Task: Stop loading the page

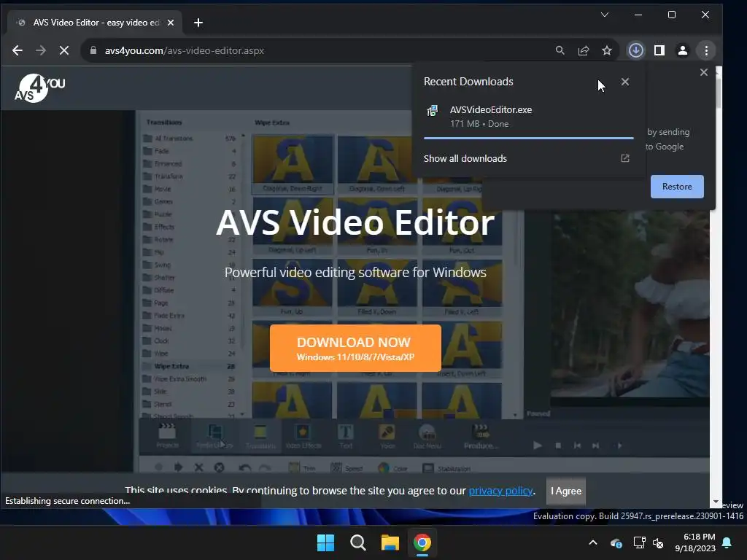Action: (64, 50)
